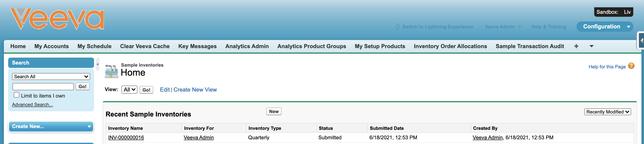Open the View selector dropdown
This screenshot has height=144, width=644.
(129, 90)
